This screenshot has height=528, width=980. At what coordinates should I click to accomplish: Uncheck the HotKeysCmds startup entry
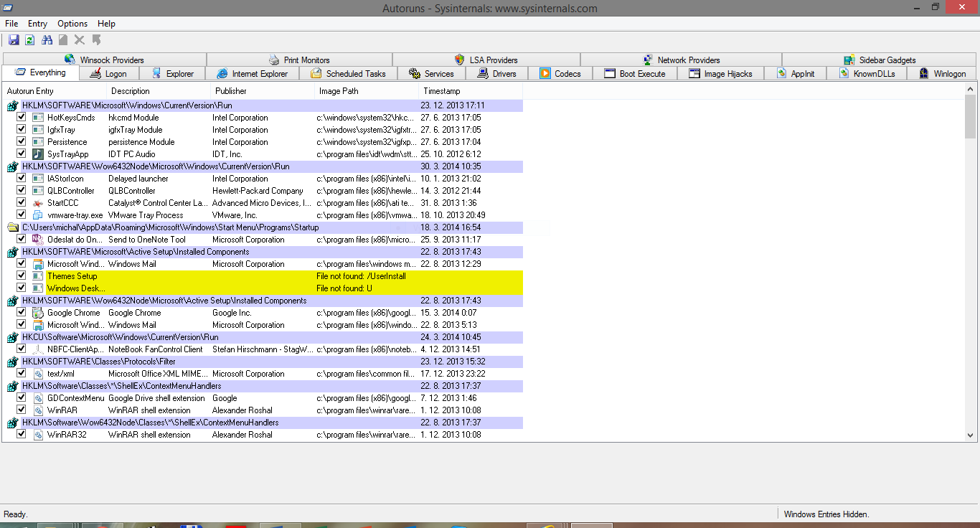click(x=22, y=117)
